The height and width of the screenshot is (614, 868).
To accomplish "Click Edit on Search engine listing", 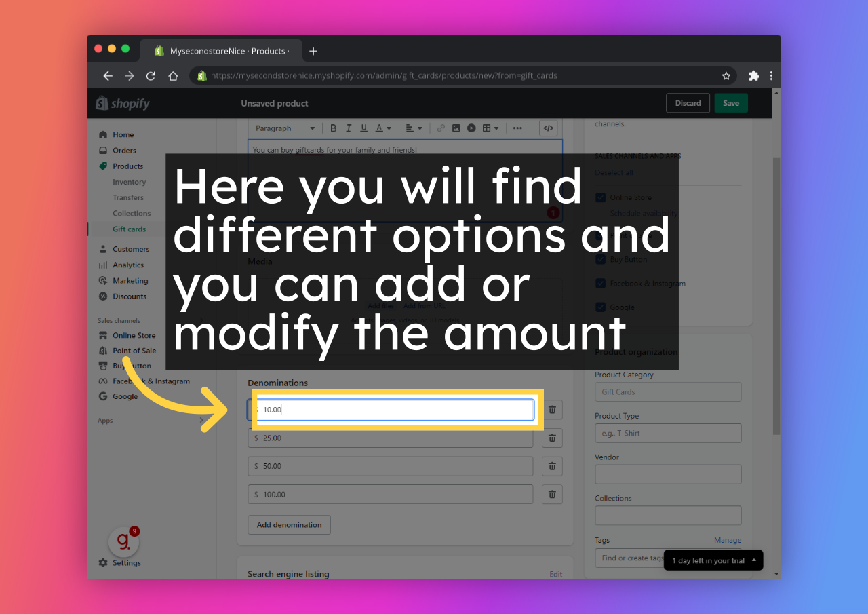I will coord(555,574).
